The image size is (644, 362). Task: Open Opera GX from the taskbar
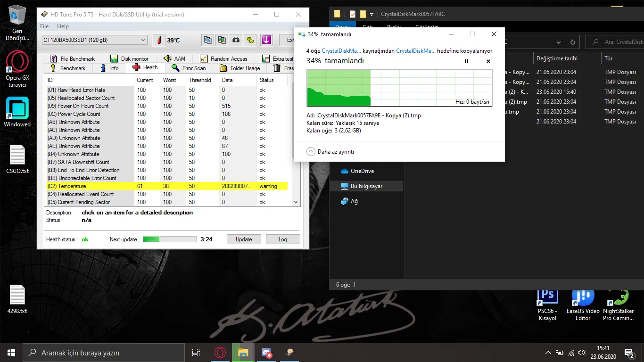(x=220, y=353)
